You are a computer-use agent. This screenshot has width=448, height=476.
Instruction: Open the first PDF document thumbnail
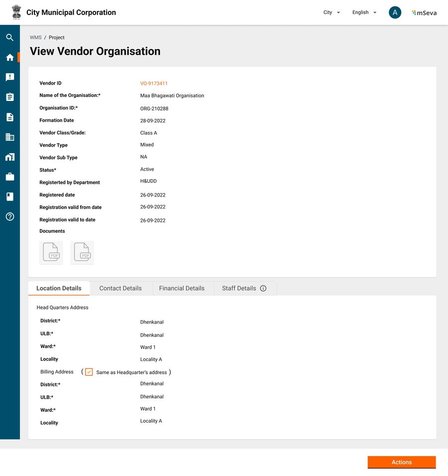pyautogui.click(x=51, y=252)
